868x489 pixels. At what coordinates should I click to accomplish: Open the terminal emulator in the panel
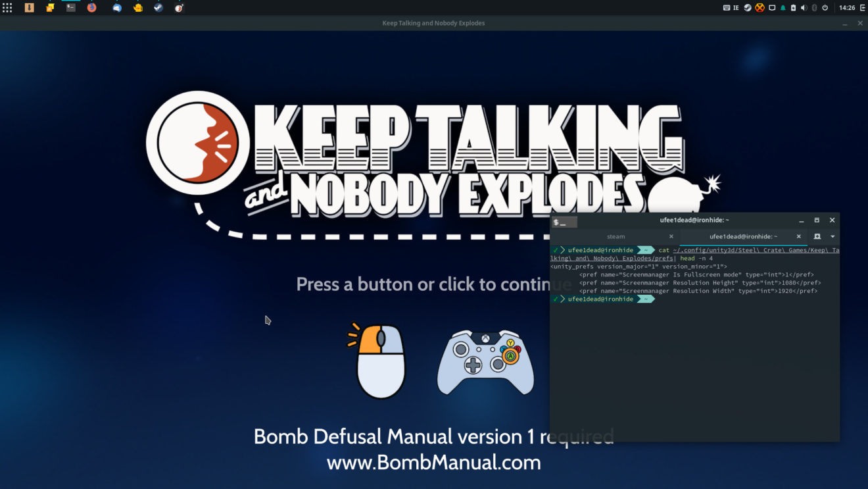(x=70, y=7)
